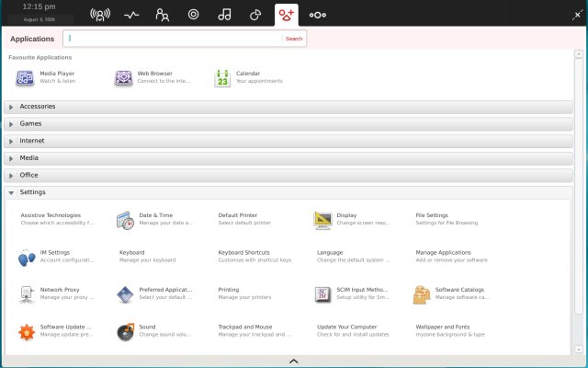Open Network Proxy settings

[x=28, y=293]
